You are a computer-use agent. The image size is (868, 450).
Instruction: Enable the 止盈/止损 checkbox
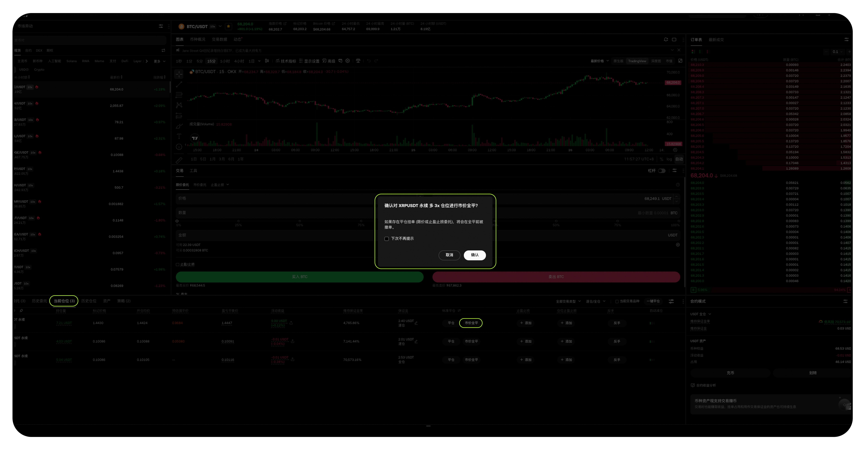[178, 265]
